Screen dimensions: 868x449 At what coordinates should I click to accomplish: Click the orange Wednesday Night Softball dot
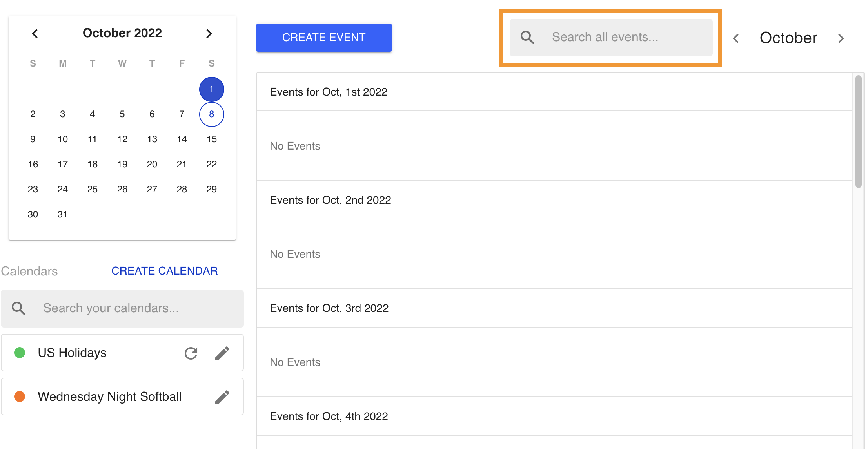tap(20, 396)
